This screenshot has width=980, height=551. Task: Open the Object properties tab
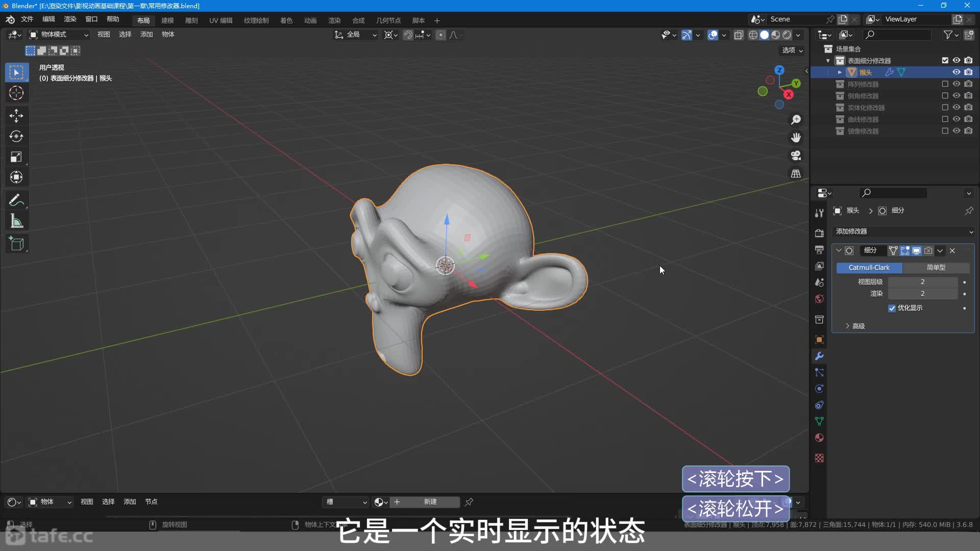coord(819,340)
